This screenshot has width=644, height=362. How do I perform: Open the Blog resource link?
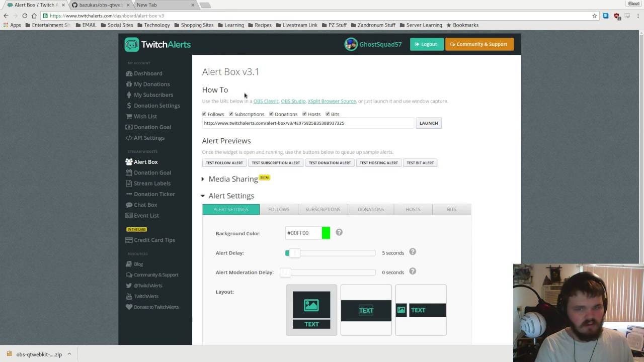134,264
